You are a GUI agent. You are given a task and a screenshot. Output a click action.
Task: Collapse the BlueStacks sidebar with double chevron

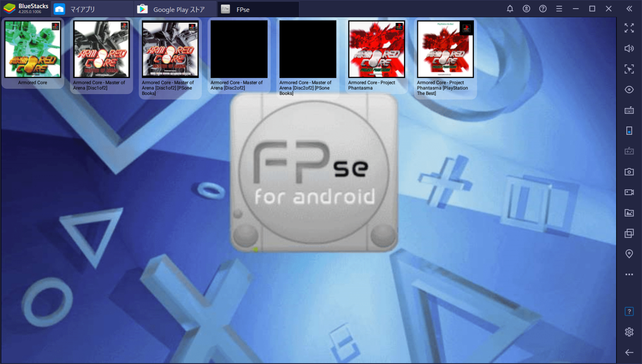tap(629, 9)
